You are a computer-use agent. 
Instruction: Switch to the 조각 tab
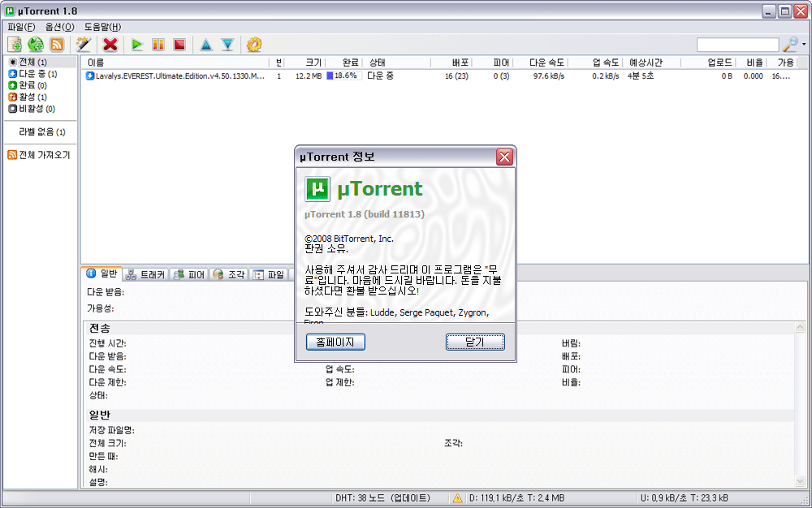tap(229, 274)
